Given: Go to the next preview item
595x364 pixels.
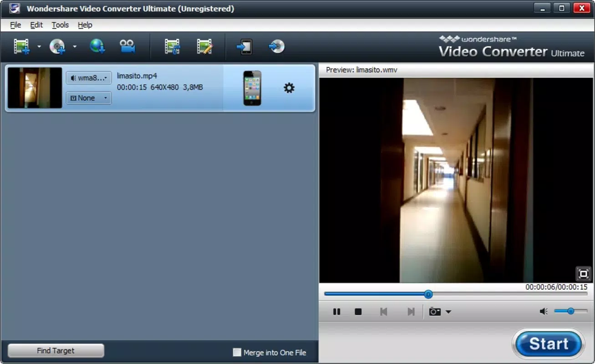Looking at the screenshot, I should coord(411,312).
